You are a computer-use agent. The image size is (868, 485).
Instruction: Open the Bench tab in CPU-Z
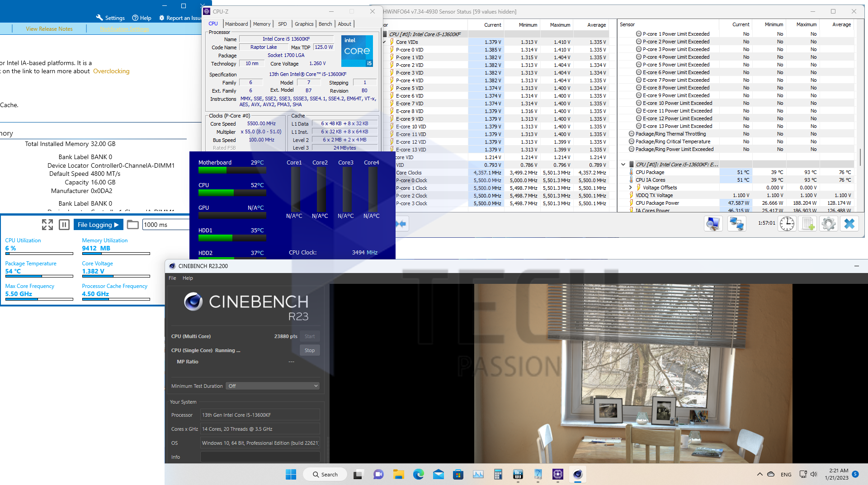325,24
